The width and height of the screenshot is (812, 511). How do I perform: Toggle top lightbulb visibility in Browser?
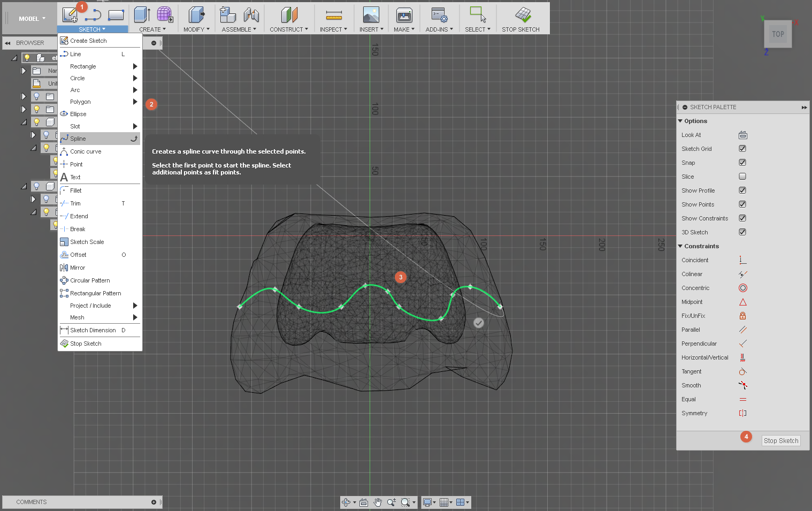[27, 57]
